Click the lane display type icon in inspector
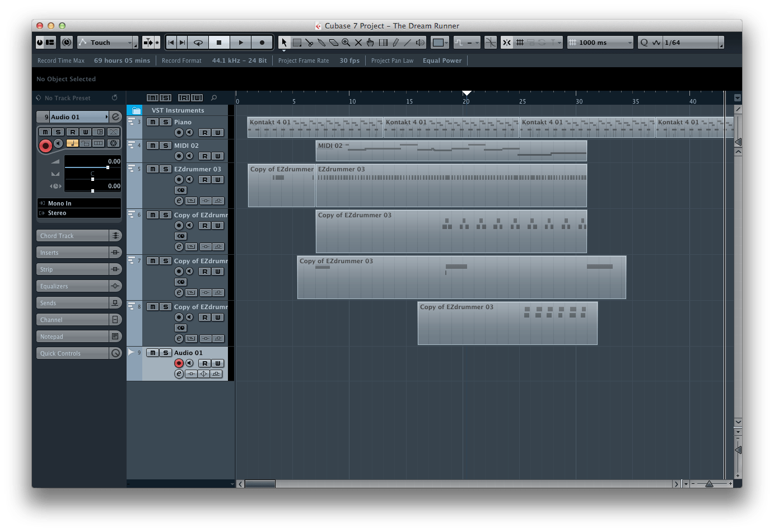This screenshot has height=532, width=774. click(x=99, y=143)
